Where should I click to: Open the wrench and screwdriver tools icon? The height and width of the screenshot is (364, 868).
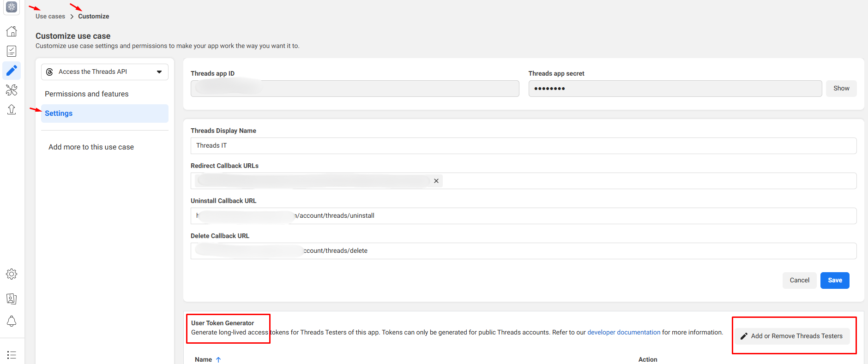click(12, 90)
